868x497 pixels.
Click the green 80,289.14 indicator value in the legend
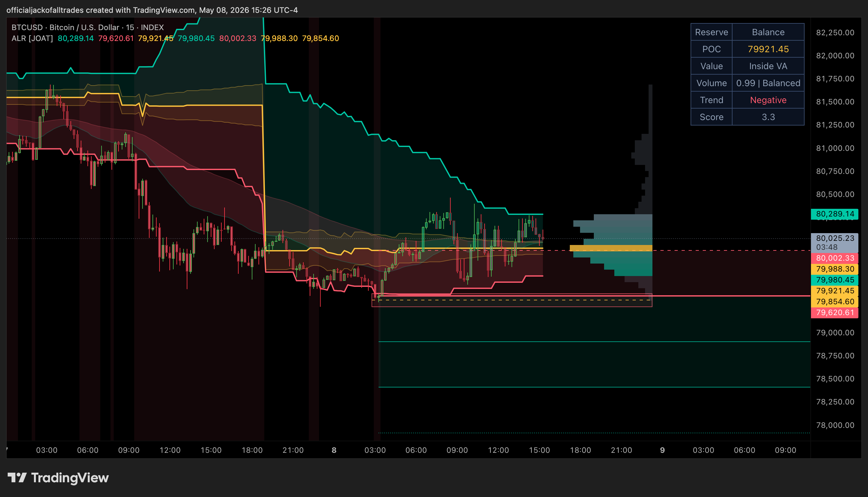pos(76,38)
